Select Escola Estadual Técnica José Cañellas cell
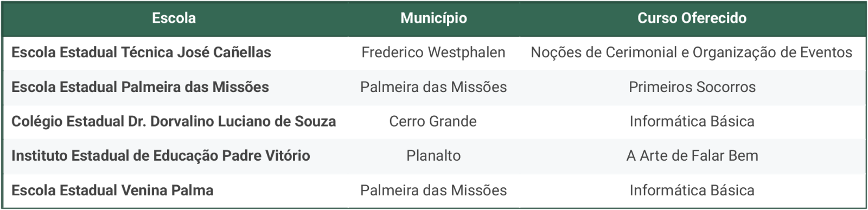Viewport: 868px width, 210px height. point(141,52)
